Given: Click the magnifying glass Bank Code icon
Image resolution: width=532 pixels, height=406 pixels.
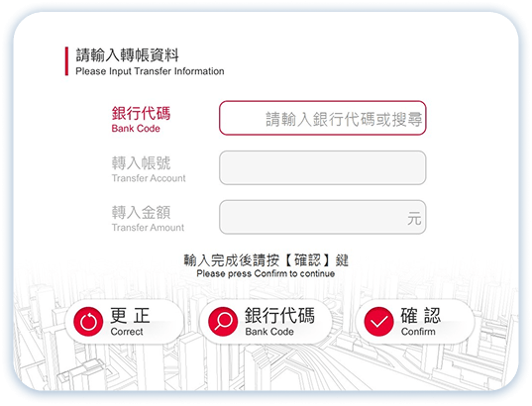Looking at the screenshot, I should [x=223, y=322].
